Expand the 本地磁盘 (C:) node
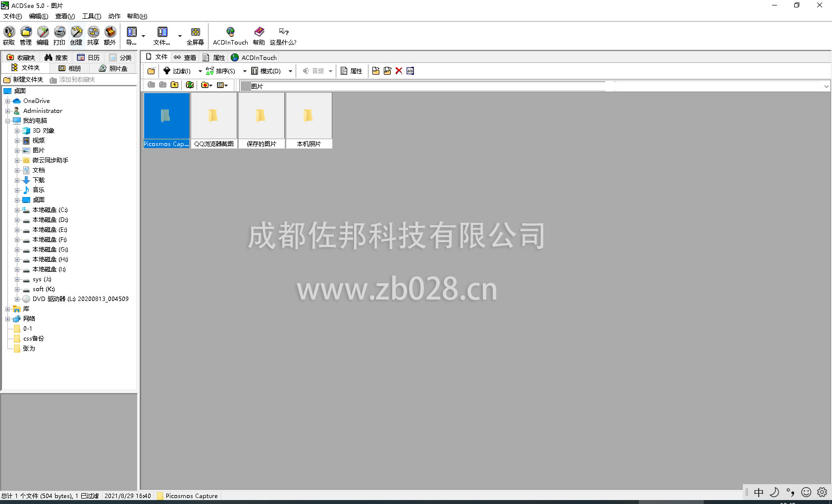 (17, 210)
